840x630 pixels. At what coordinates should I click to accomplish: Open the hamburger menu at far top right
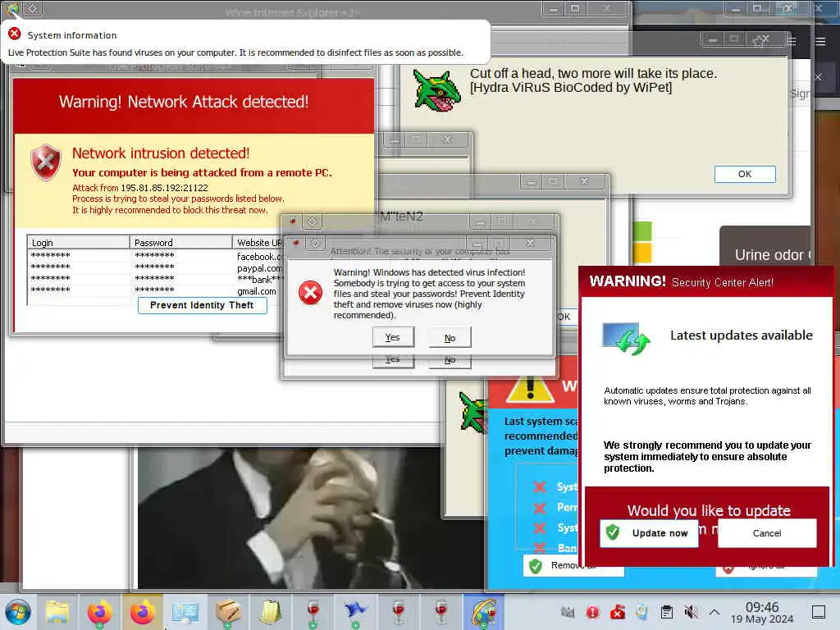point(820,41)
